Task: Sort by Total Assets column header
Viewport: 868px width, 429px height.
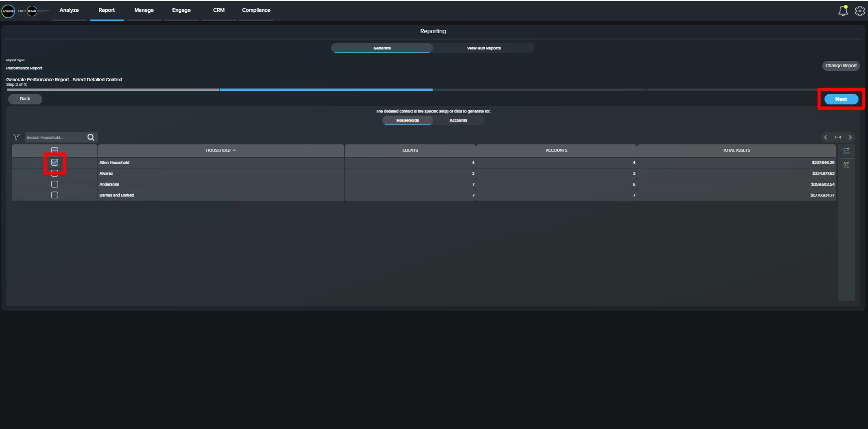Action: click(736, 150)
